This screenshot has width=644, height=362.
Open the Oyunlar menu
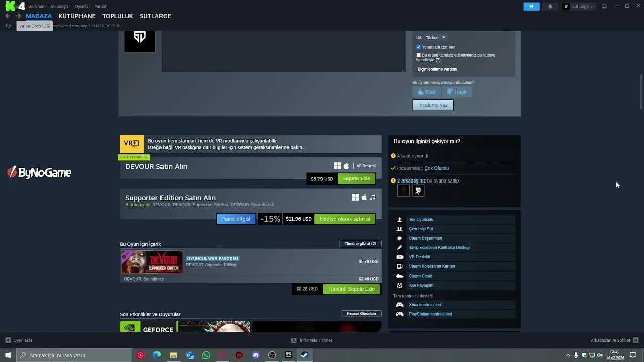coord(82,6)
